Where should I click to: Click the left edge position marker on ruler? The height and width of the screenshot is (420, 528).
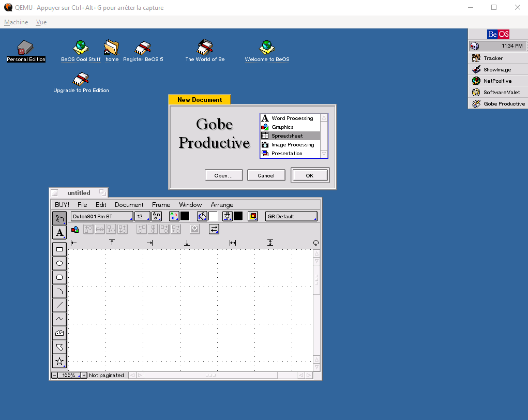pyautogui.click(x=74, y=243)
